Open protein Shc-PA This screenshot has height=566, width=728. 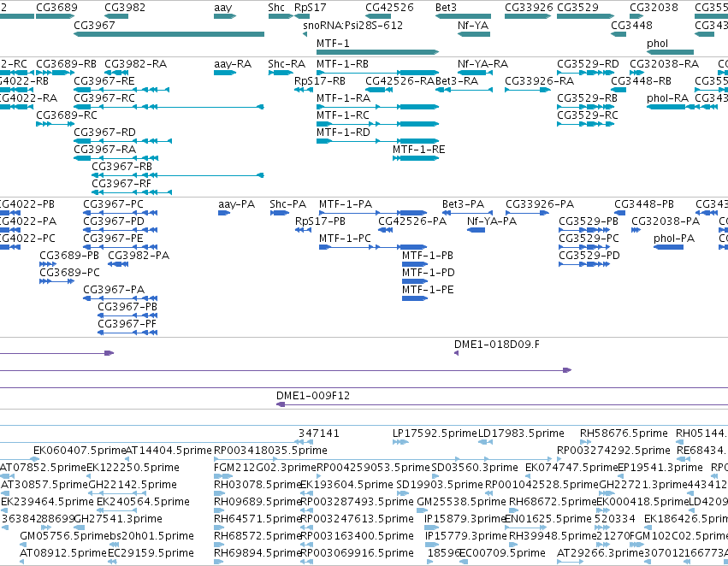(280, 213)
